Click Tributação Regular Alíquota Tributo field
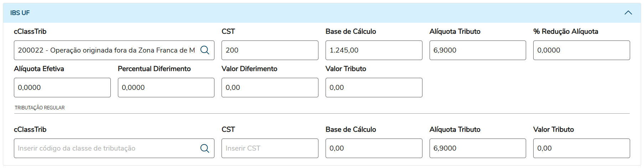This screenshot has width=644, height=168. click(x=477, y=148)
